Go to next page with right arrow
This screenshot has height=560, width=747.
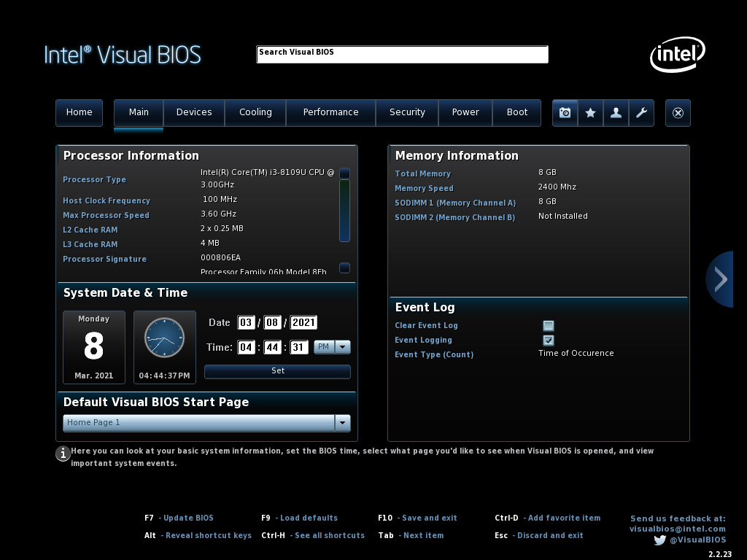[721, 279]
